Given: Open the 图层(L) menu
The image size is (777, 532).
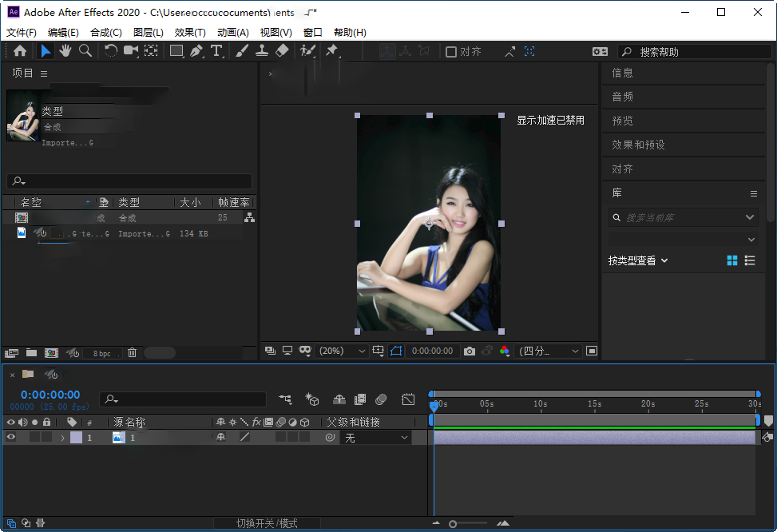Looking at the screenshot, I should click(x=149, y=32).
